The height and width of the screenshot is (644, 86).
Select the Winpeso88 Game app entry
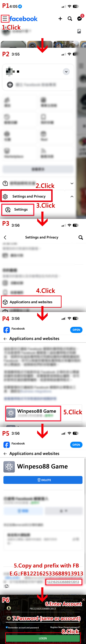pos(33,413)
